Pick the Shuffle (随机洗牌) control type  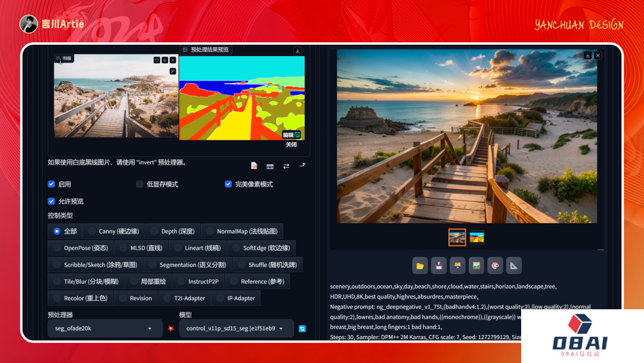(268, 264)
